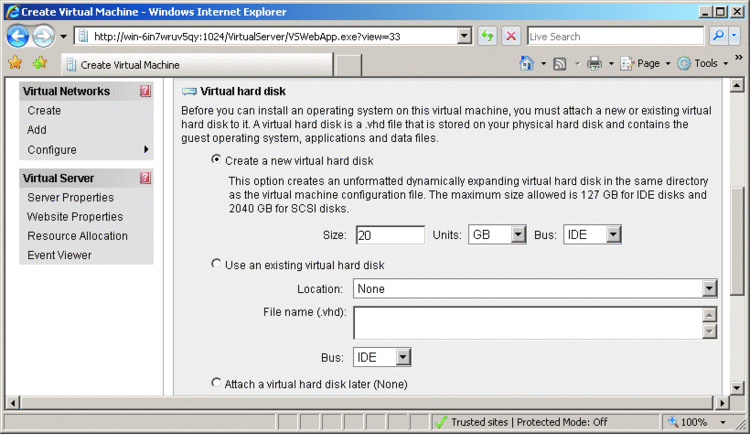Click the RSS feeds icon

click(560, 64)
